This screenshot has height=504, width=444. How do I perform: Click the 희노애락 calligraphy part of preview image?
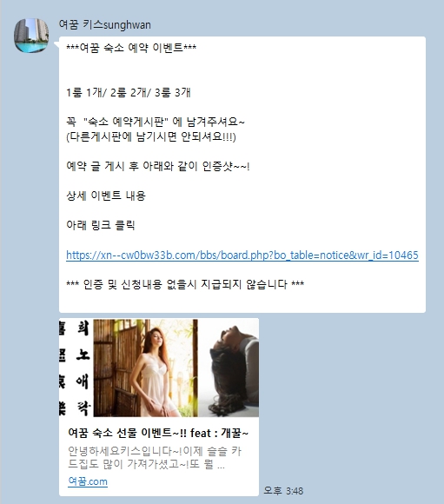click(x=76, y=368)
